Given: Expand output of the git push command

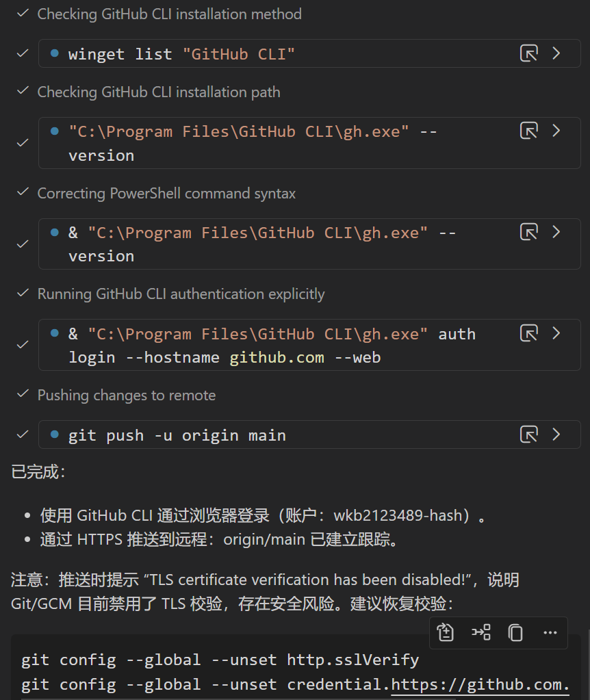Looking at the screenshot, I should coord(556,435).
